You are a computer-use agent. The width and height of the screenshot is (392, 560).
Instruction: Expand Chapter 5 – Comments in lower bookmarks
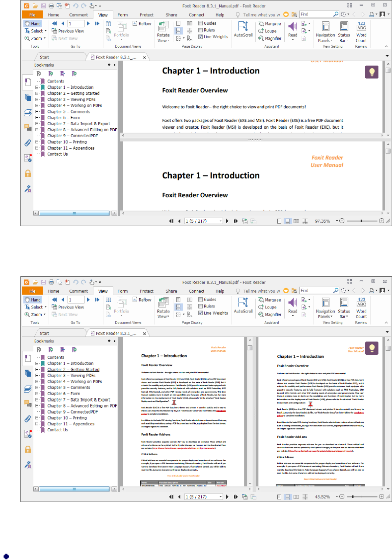[x=37, y=388]
